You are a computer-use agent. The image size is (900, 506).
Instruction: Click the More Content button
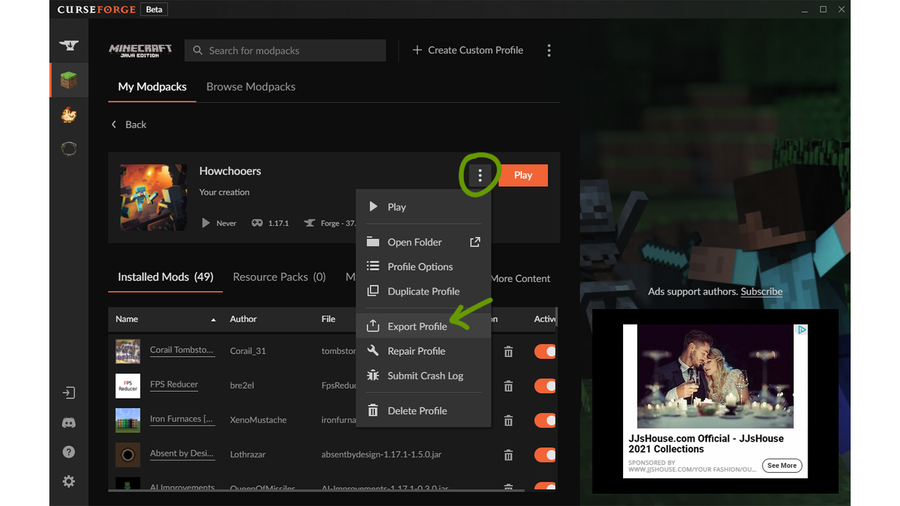pyautogui.click(x=521, y=278)
